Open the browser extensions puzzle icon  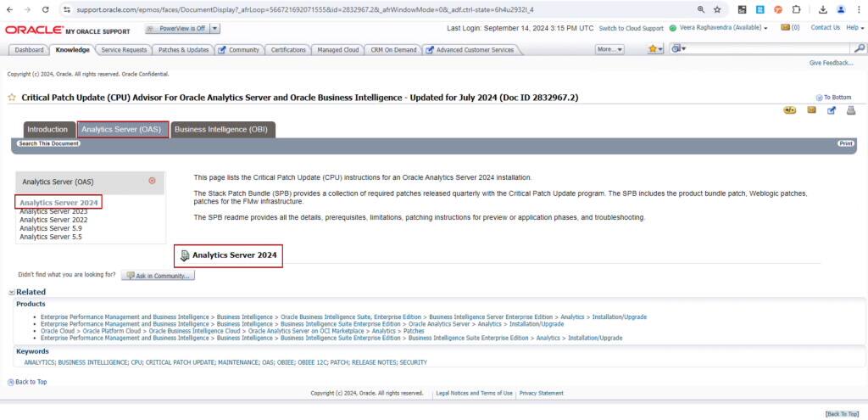coord(796,9)
